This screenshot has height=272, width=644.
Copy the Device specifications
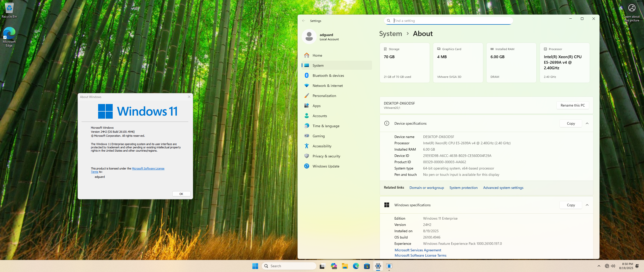(571, 123)
